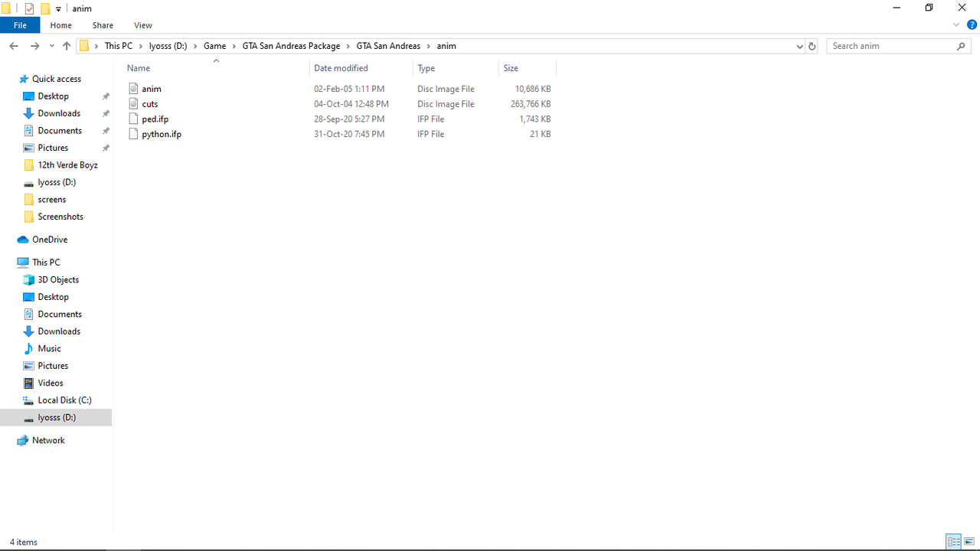Screen dimensions: 980x551
Task: Open Local Disk (C:) drive
Action: coord(64,400)
